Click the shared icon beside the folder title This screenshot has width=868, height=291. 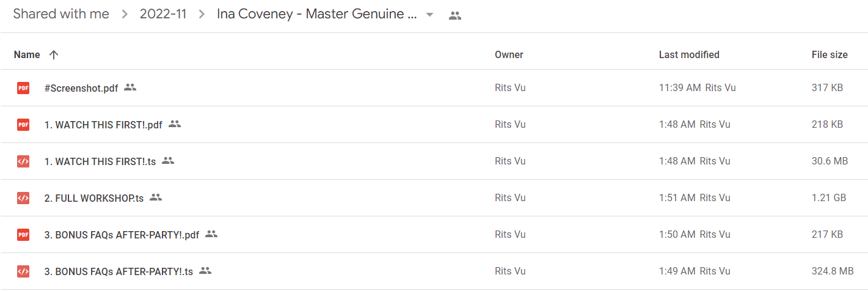click(x=454, y=16)
